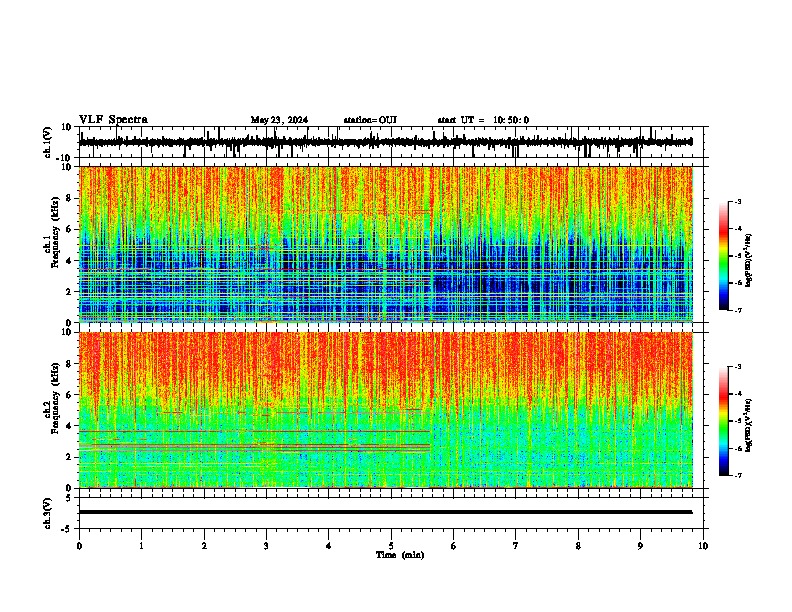Click time axis tick label "4"
Image resolution: width=792 pixels, height=612 pixels.
(328, 546)
